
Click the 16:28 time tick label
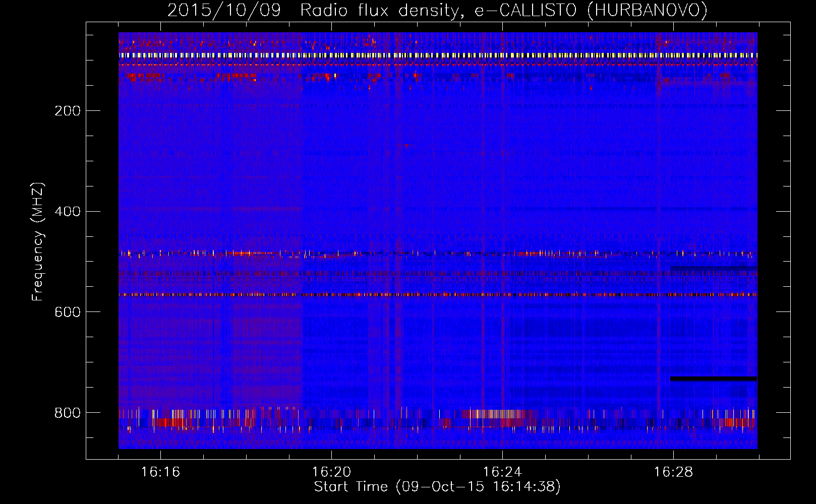pos(673,472)
